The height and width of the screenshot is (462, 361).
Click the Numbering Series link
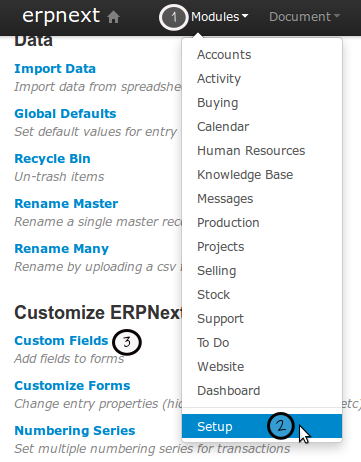point(75,431)
